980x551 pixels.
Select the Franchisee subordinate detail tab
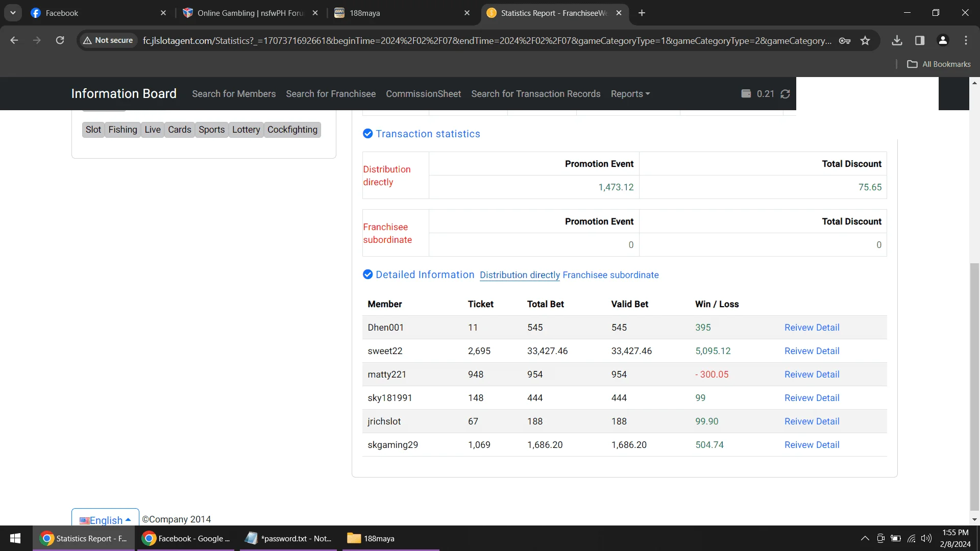click(x=610, y=275)
